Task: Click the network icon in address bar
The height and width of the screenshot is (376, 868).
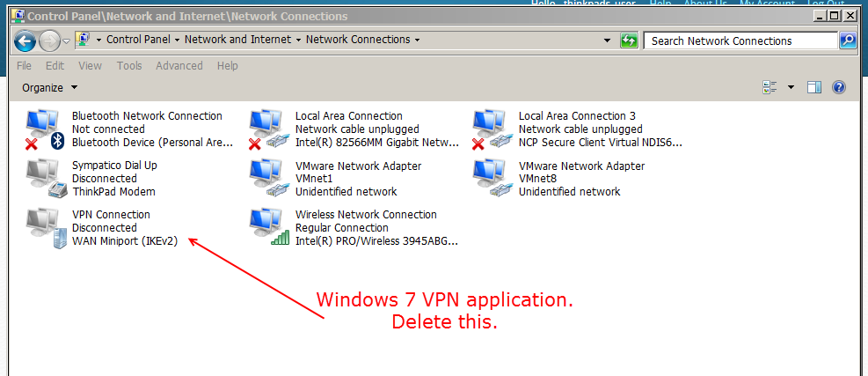Action: point(83,40)
